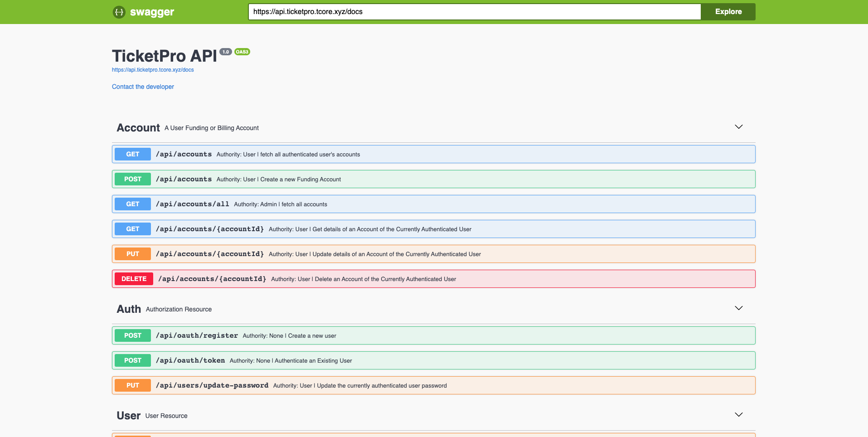
Task: Click the User section heading
Action: pos(129,416)
